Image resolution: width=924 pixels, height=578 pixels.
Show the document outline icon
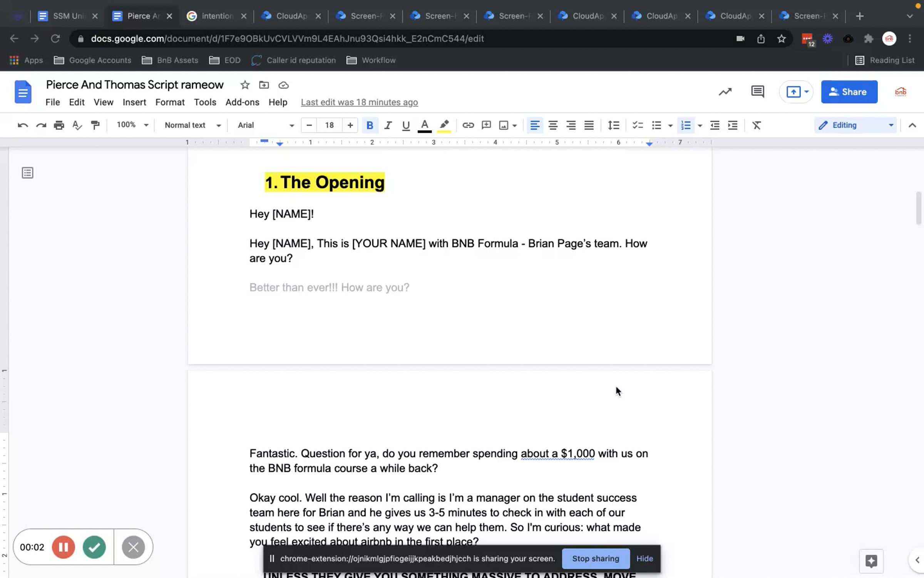pyautogui.click(x=27, y=173)
